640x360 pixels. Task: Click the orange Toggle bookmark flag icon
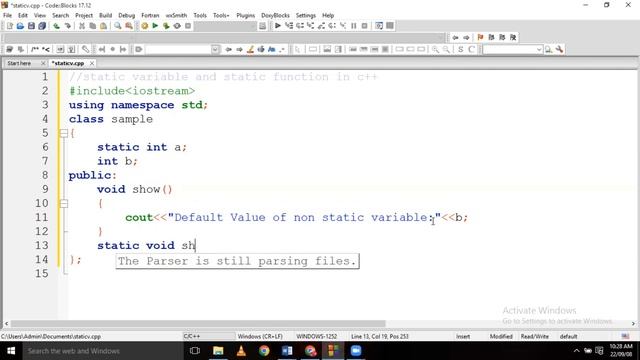tap(480, 38)
